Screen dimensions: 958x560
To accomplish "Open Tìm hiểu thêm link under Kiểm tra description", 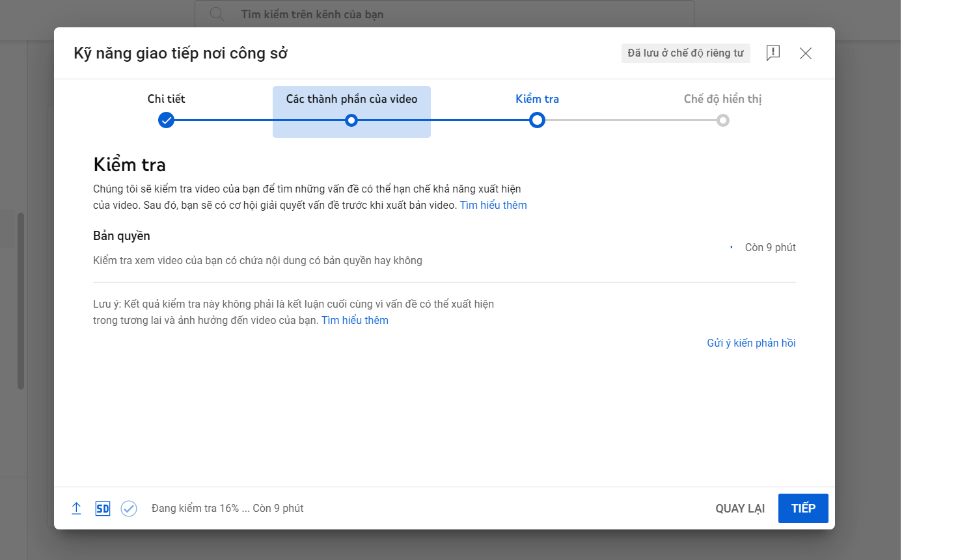I will (x=493, y=206).
